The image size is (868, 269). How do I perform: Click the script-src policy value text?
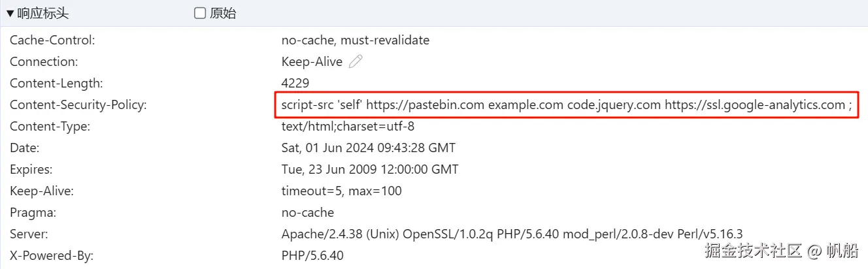(x=566, y=104)
